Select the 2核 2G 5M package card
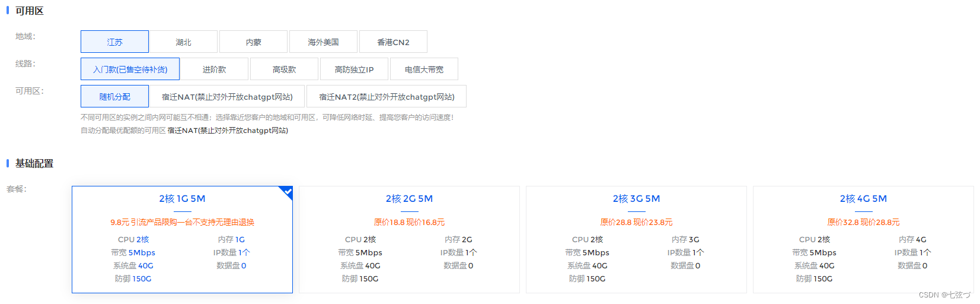 (x=409, y=239)
